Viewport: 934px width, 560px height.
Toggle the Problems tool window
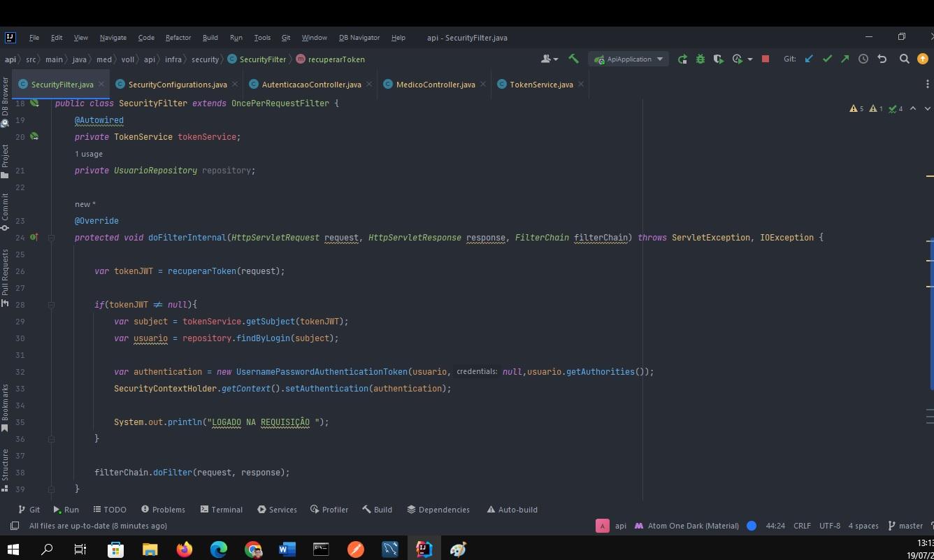[x=163, y=510]
